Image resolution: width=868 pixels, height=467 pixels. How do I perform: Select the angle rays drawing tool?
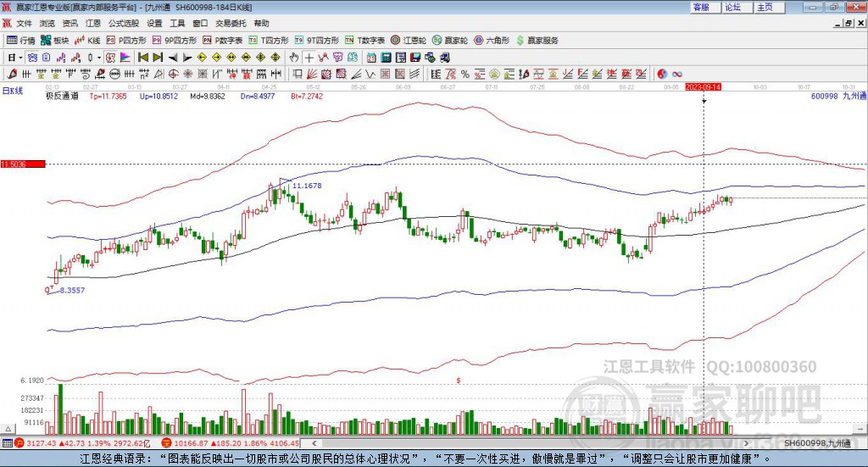point(356,74)
